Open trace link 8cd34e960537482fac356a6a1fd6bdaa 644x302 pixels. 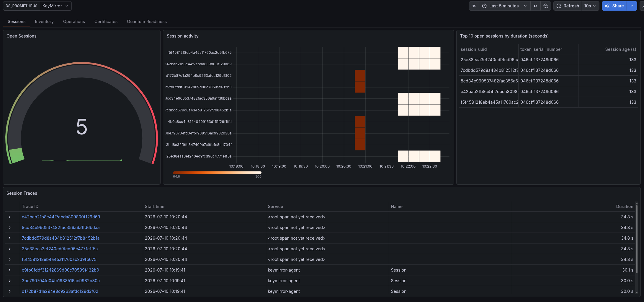61,228
